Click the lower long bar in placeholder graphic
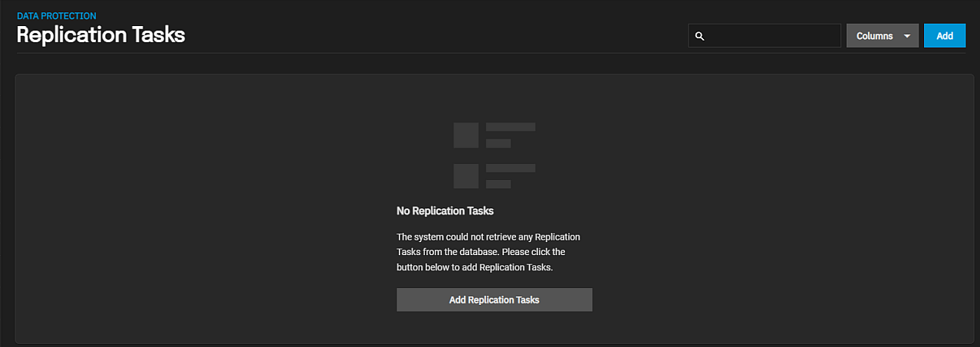Screen dimensions: 980x347 510,168
